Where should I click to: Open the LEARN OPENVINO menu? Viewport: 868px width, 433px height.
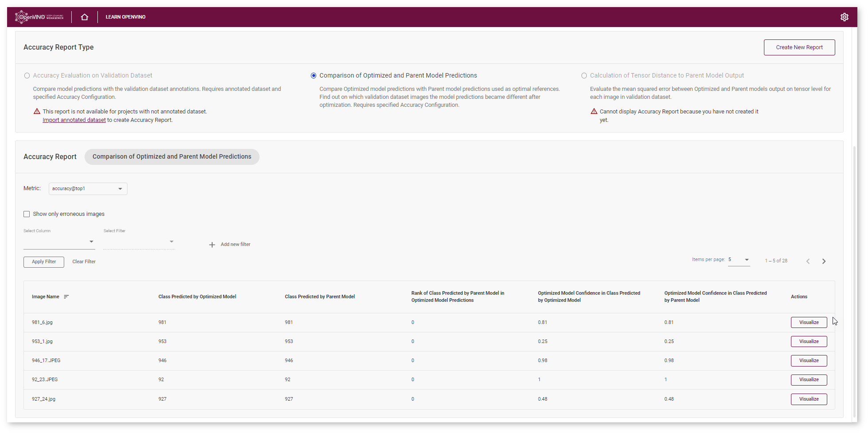pyautogui.click(x=125, y=17)
